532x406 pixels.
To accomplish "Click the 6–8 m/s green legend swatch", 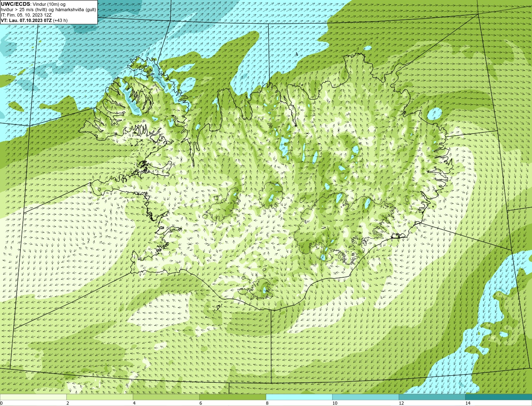I will (x=233, y=397).
